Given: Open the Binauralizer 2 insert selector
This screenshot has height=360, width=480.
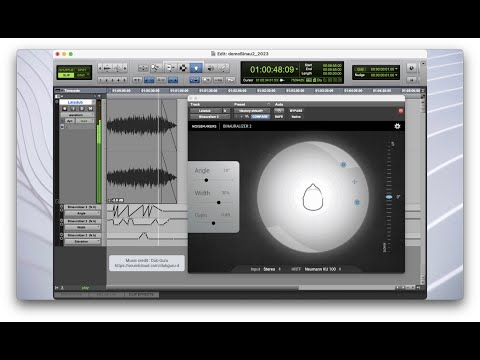Looking at the screenshot, I should [210, 117].
